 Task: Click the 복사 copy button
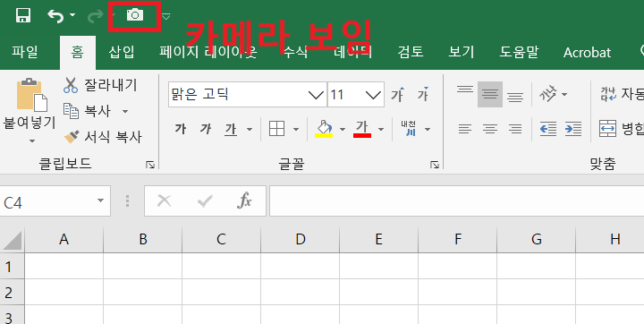click(87, 111)
